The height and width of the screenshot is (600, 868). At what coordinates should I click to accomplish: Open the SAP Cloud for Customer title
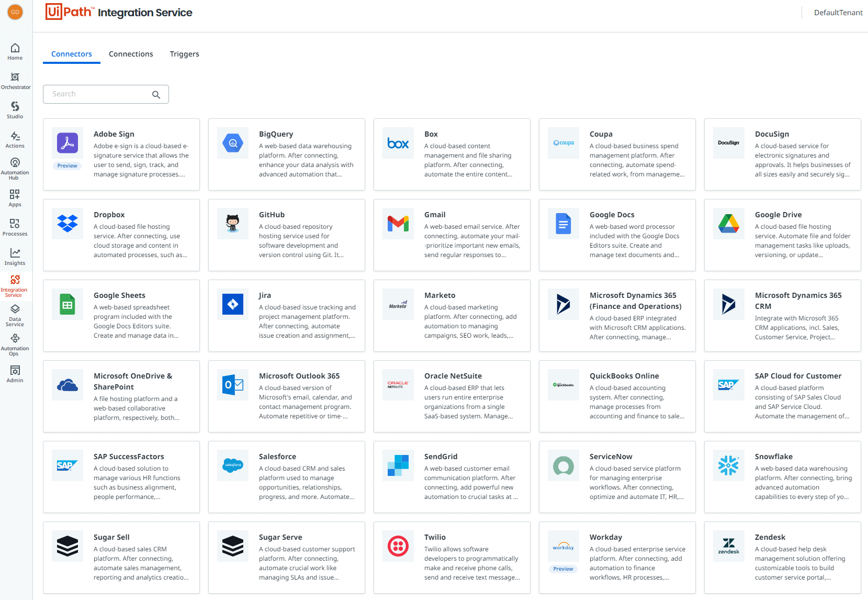point(798,376)
